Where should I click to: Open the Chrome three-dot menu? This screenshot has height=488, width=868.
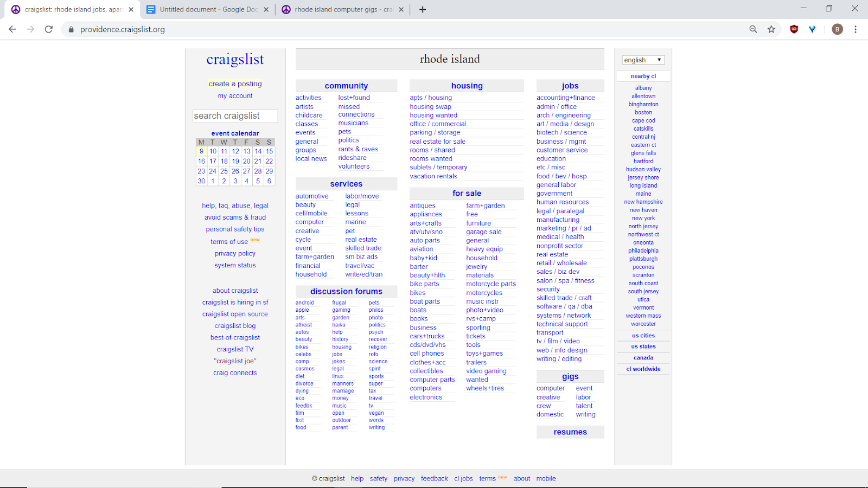pos(856,29)
